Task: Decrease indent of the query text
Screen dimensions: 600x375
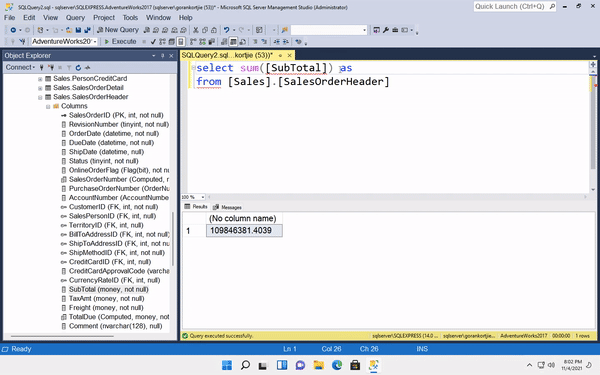Action: (276, 41)
